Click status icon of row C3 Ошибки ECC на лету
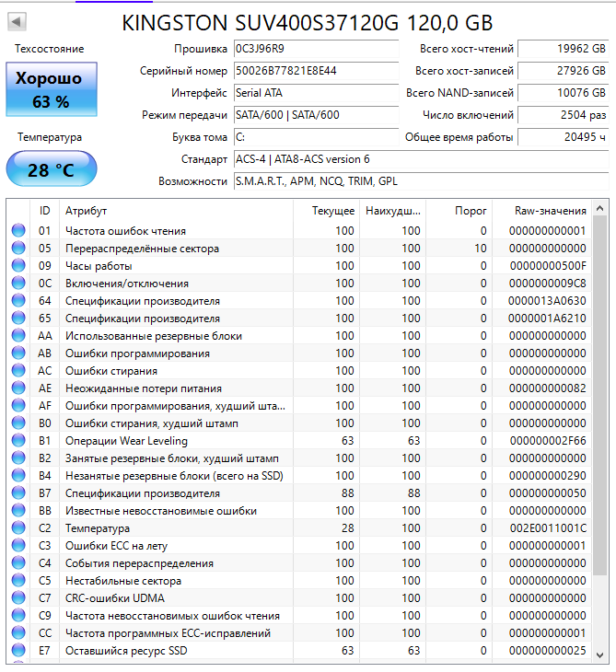The width and height of the screenshot is (616, 672). (x=18, y=546)
